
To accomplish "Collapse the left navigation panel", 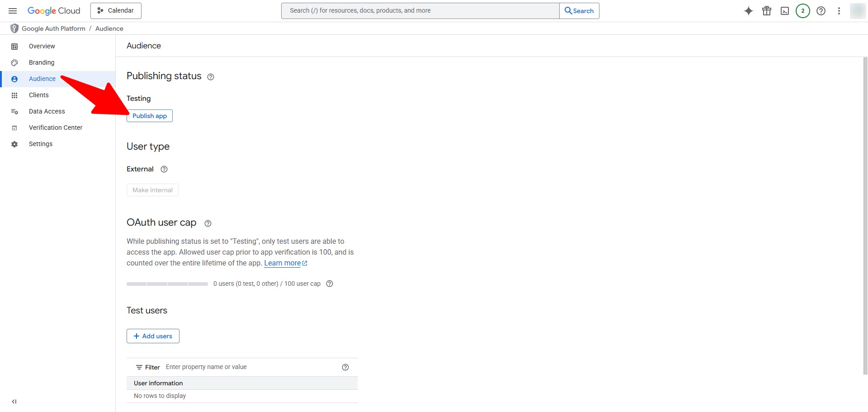I will point(14,402).
